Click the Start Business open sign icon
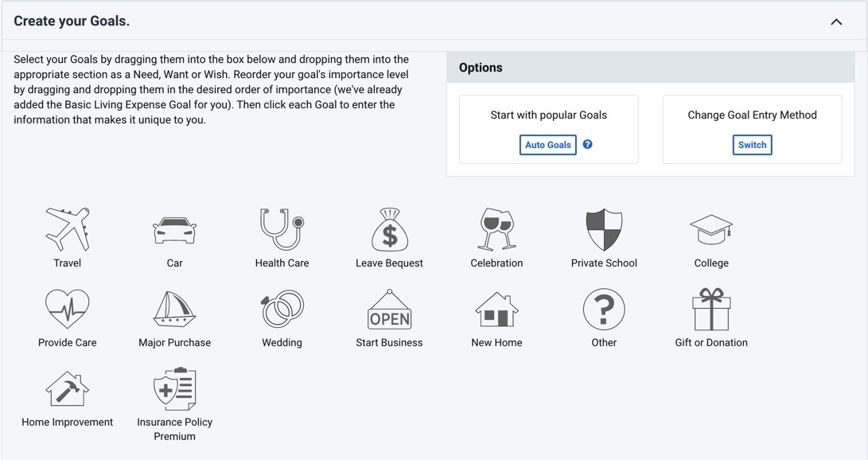This screenshot has width=868, height=460. pyautogui.click(x=389, y=309)
